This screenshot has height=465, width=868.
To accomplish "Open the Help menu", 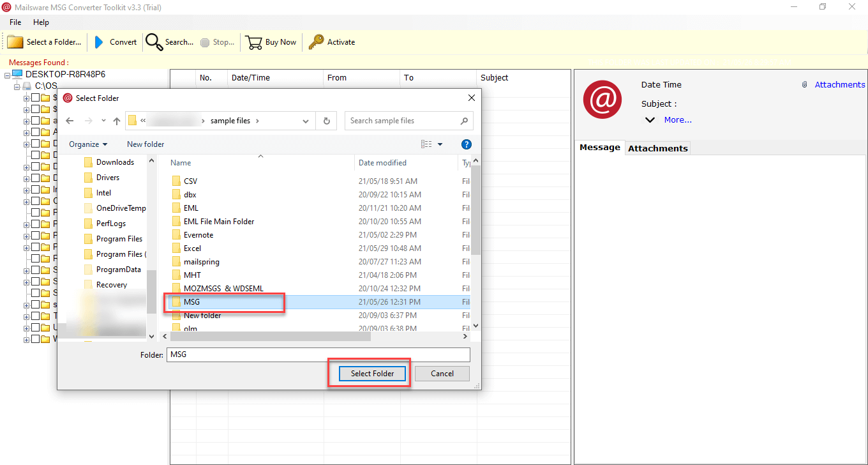I will click(x=41, y=22).
